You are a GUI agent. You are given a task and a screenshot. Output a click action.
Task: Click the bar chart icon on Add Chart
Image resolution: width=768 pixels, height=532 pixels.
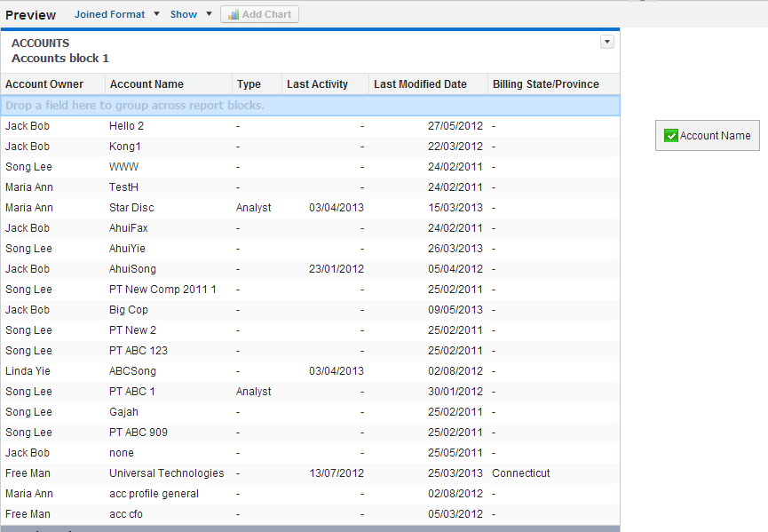[x=232, y=14]
